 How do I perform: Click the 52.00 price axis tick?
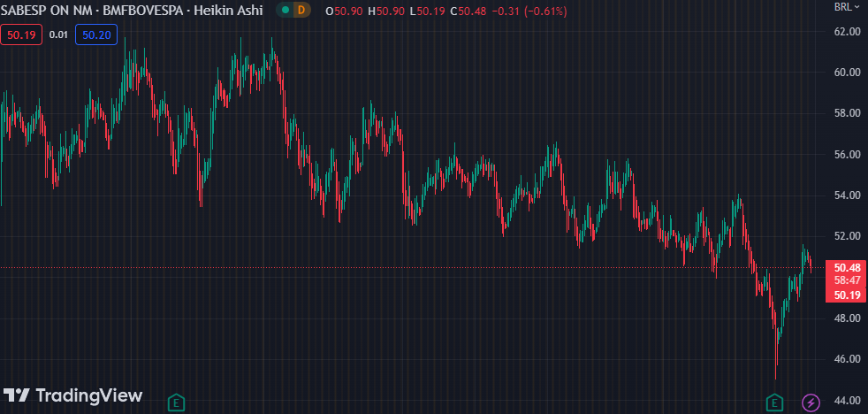(x=847, y=236)
